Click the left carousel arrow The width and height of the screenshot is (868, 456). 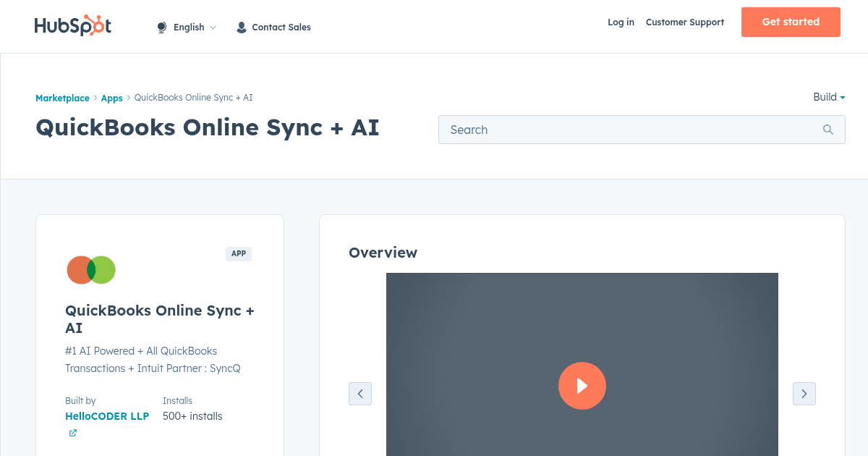tap(360, 394)
